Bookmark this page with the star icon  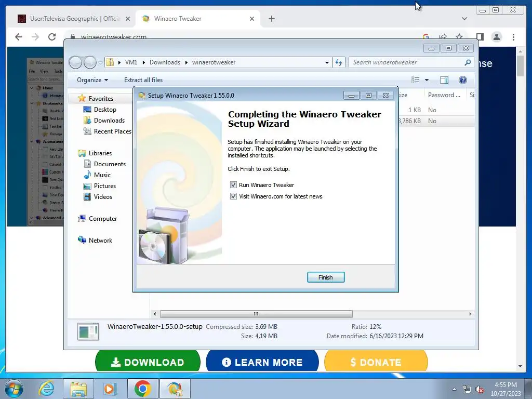459,37
